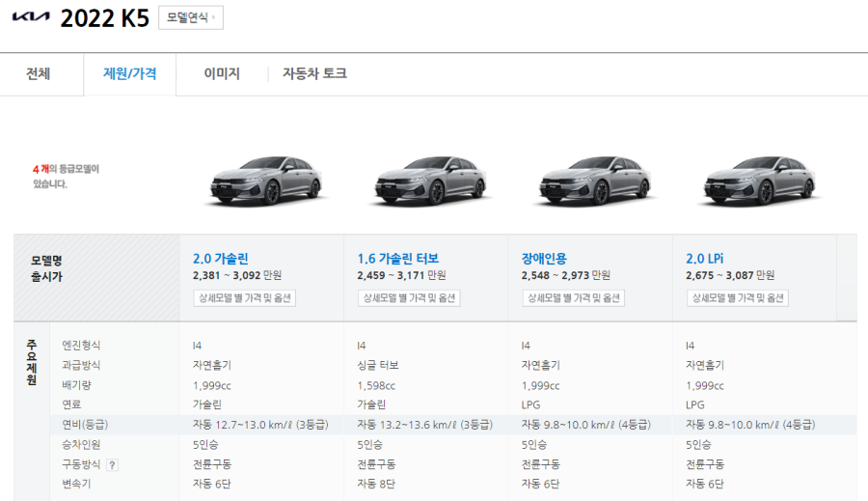Click 상세모델 별 가격 및 옵션 under 장애인용
Viewport: 868px width, 501px height.
[x=573, y=298]
